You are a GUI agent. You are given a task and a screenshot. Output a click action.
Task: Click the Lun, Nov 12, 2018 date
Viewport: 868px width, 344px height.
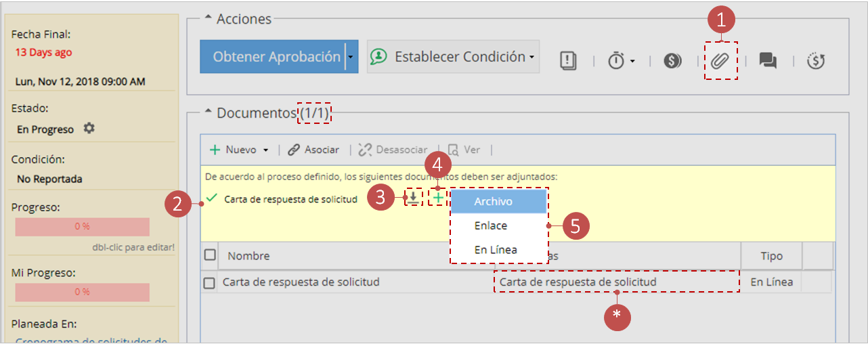80,82
